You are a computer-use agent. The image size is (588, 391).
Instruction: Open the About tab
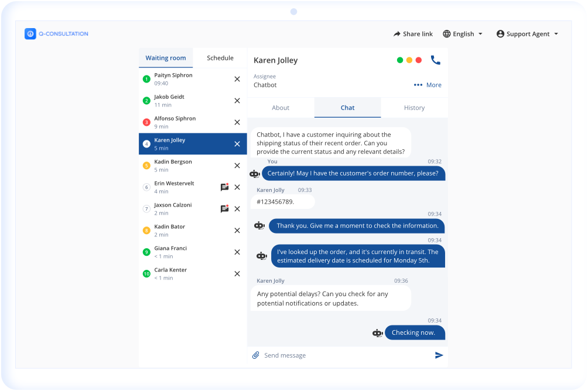click(x=281, y=108)
